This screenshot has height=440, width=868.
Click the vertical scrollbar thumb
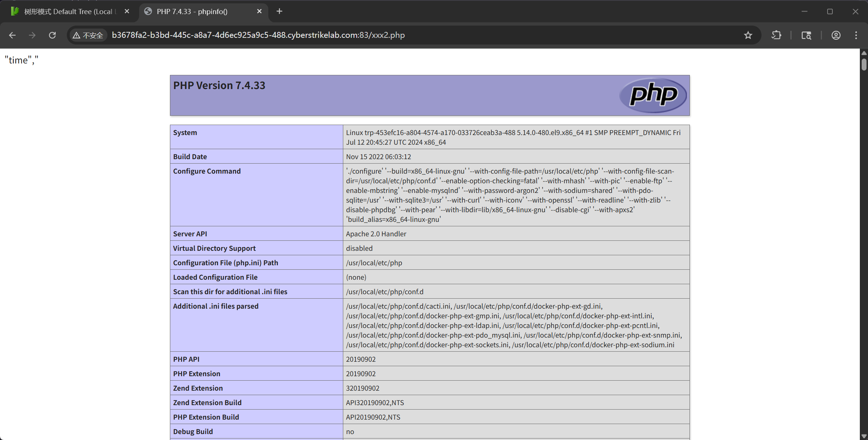point(864,64)
